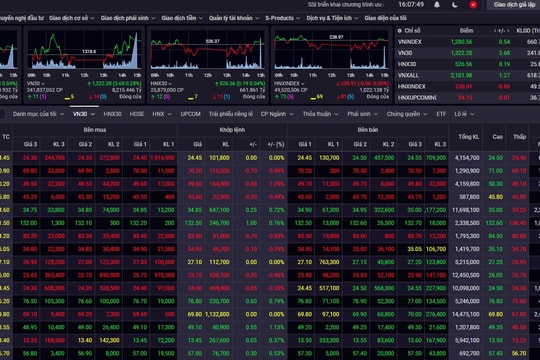Open the notifications bell

pos(437,5)
